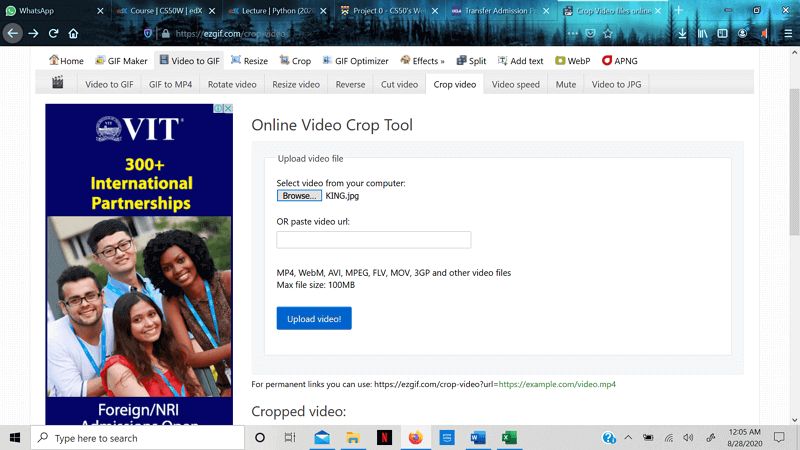Open Microsoft Excel from taskbar
Viewport: 800px width, 450px height.
point(509,438)
